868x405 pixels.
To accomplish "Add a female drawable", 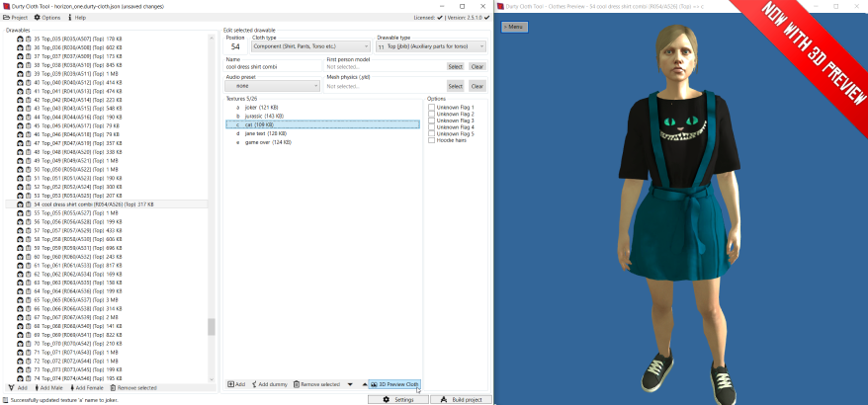I will coord(88,388).
